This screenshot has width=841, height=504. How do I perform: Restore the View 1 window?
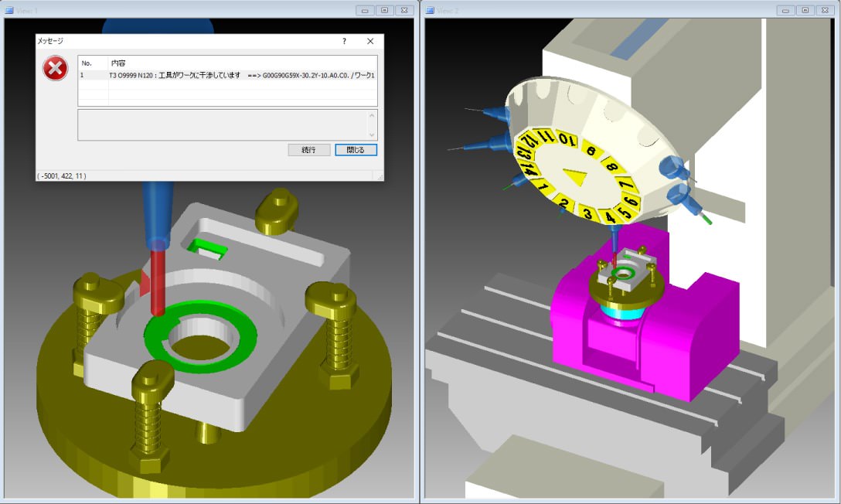click(385, 11)
